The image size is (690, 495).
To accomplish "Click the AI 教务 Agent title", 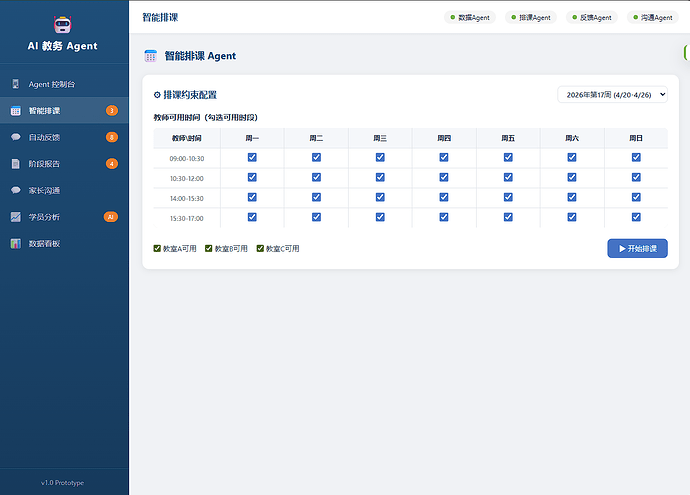I will coord(62,46).
